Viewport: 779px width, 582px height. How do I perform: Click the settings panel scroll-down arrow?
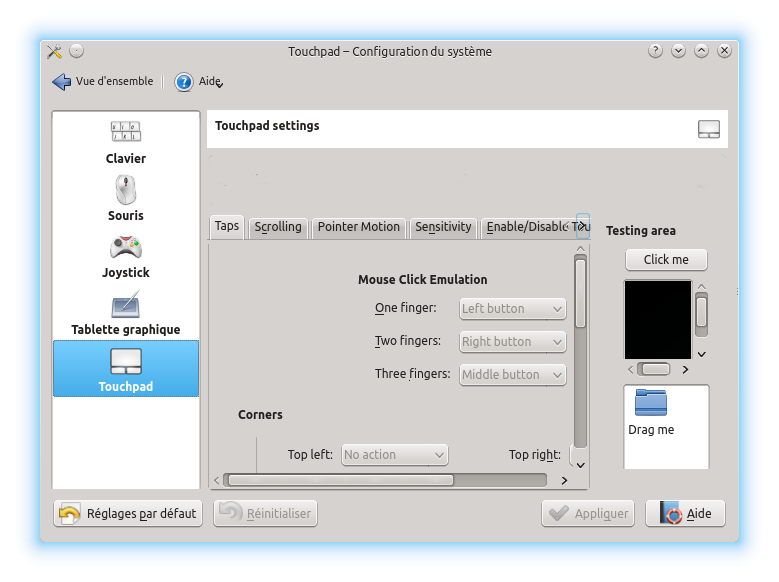point(580,465)
